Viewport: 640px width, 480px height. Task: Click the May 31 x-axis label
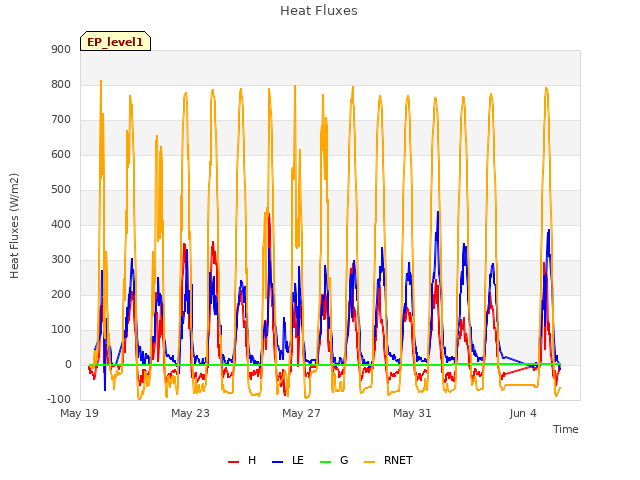coord(412,413)
